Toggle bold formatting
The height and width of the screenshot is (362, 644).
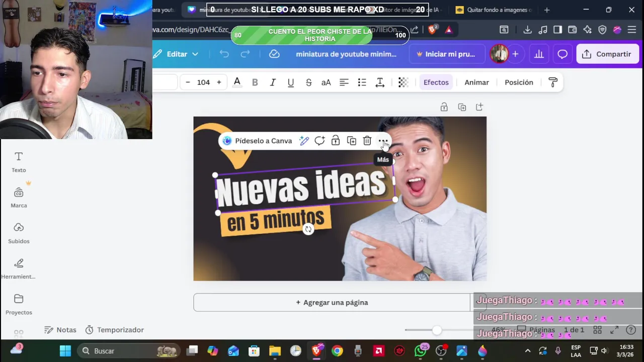click(255, 82)
